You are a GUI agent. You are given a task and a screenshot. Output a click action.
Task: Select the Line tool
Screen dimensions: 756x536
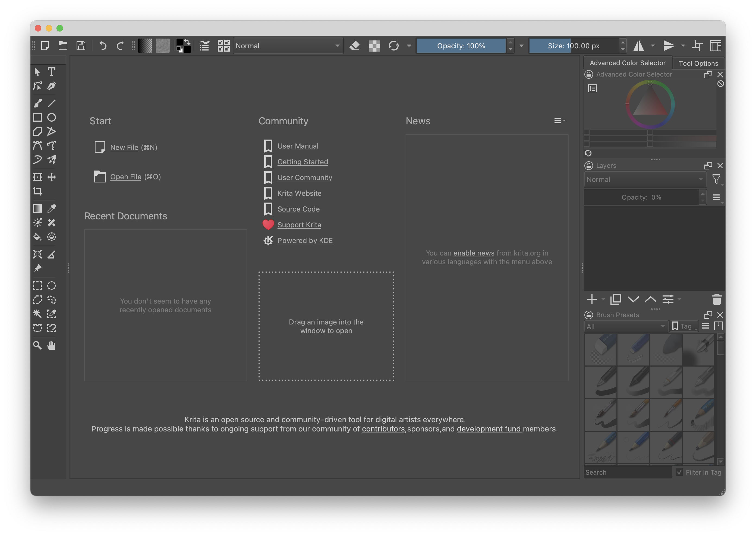[x=52, y=103]
